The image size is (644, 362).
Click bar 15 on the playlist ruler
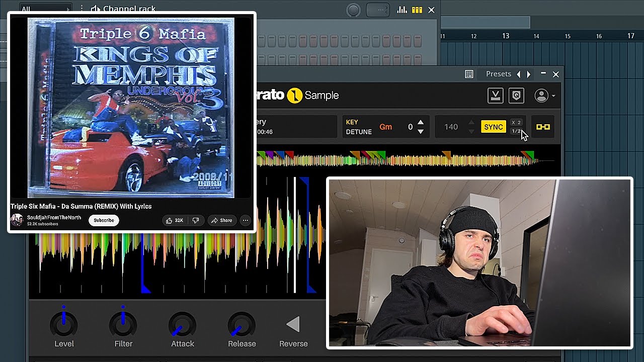[568, 36]
